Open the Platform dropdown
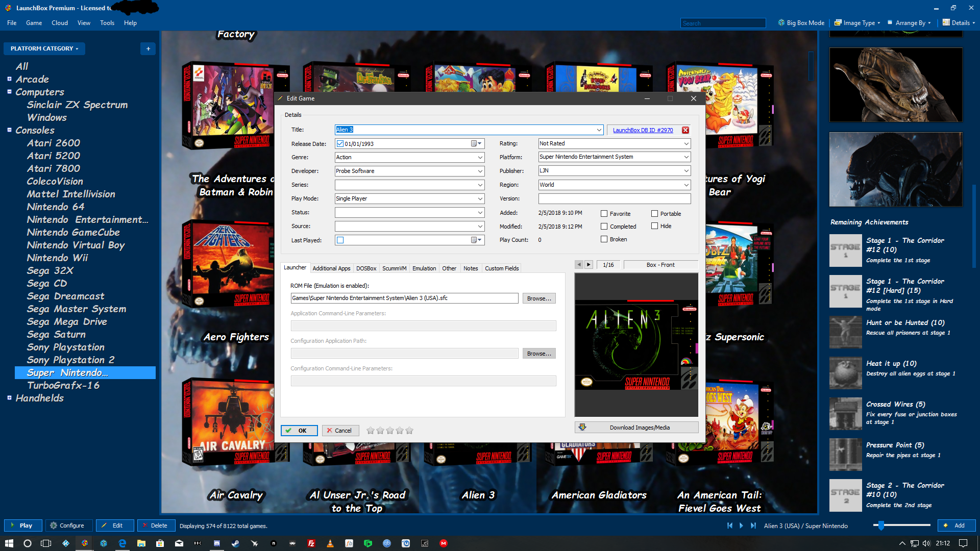 point(686,157)
